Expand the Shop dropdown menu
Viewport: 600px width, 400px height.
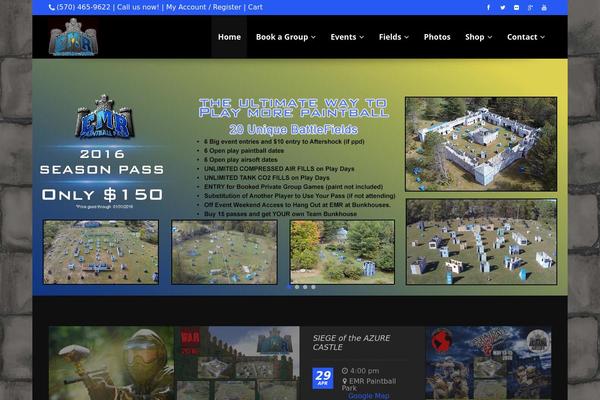point(478,37)
